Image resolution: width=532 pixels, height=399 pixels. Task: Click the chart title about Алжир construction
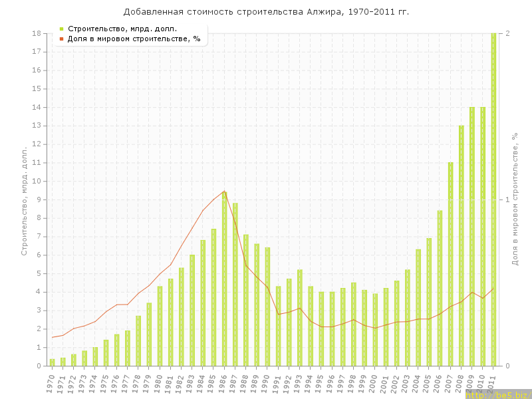(266, 12)
